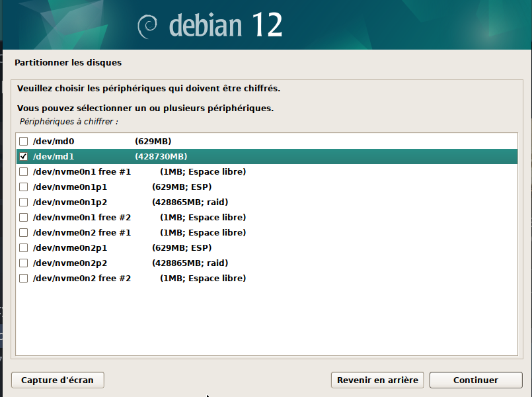Image resolution: width=532 pixels, height=397 pixels.
Task: Click the /dev/nvme0n1p2 label
Action: [x=70, y=202]
